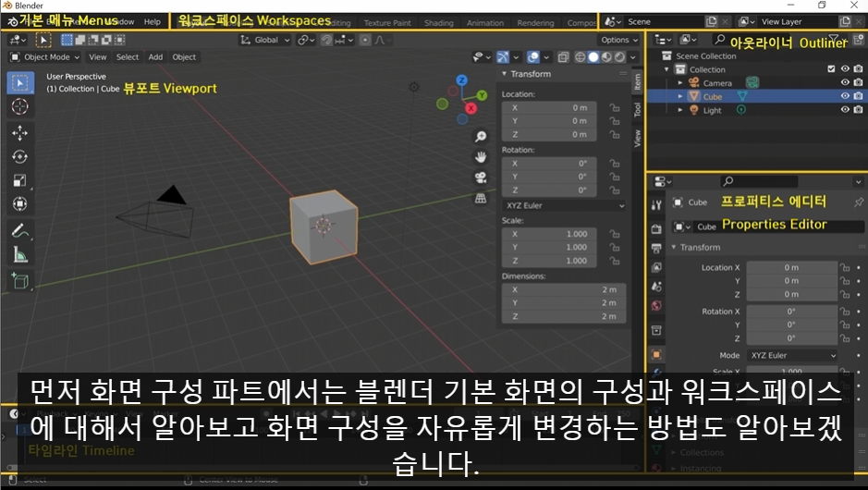Viewport: 868px width, 490px height.
Task: Expand the Light row in the outliner
Action: [x=680, y=110]
